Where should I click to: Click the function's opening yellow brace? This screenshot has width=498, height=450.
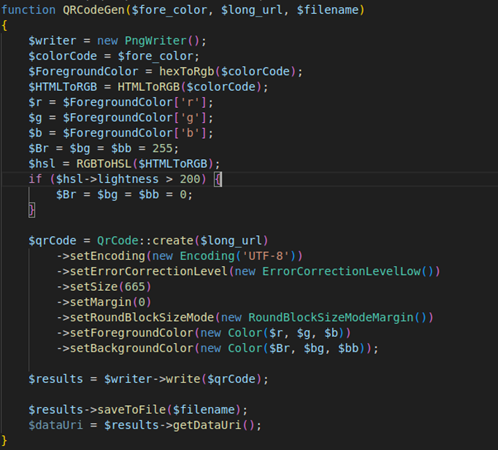(4, 25)
